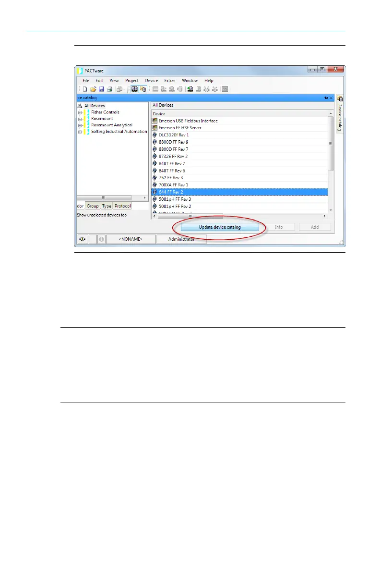Open dropdown arrow next to print toolbar group
Image resolution: width=380 pixels, height=588 pixels.
[124, 89]
